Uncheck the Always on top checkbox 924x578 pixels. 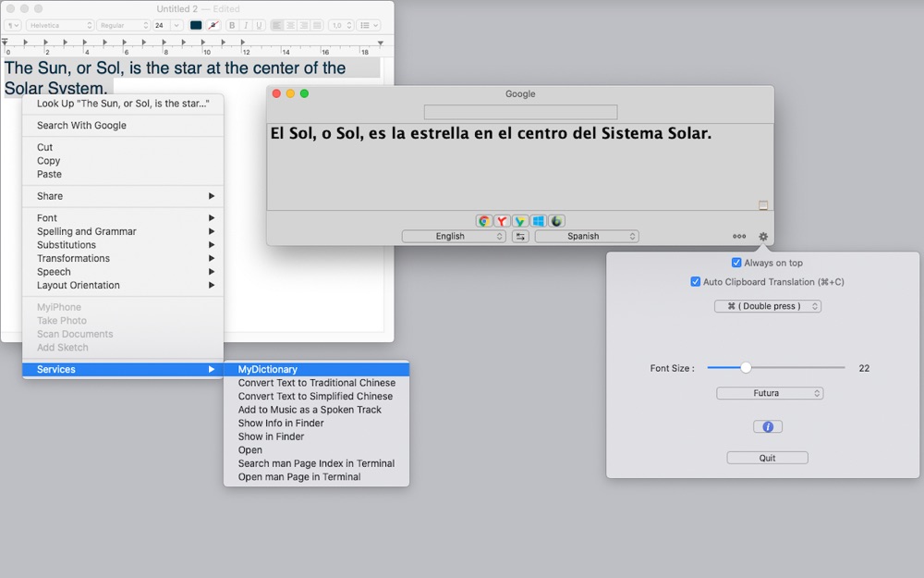click(x=736, y=263)
